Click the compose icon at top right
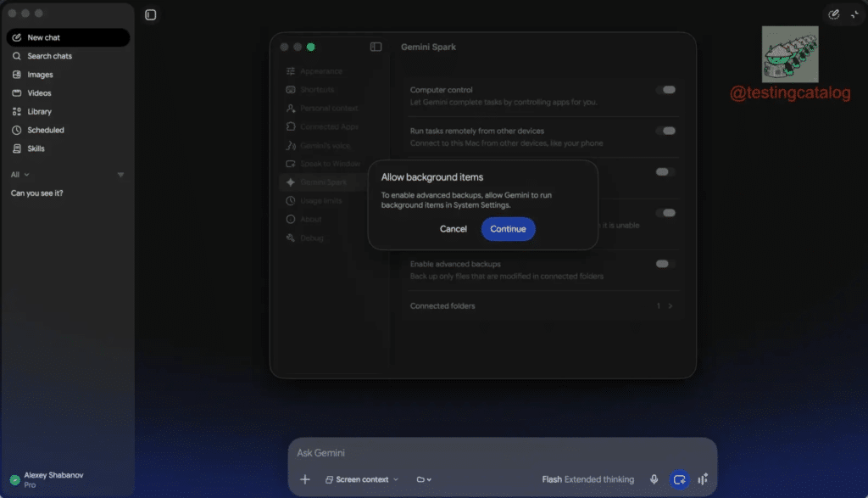Image resolution: width=868 pixels, height=498 pixels. (x=834, y=15)
